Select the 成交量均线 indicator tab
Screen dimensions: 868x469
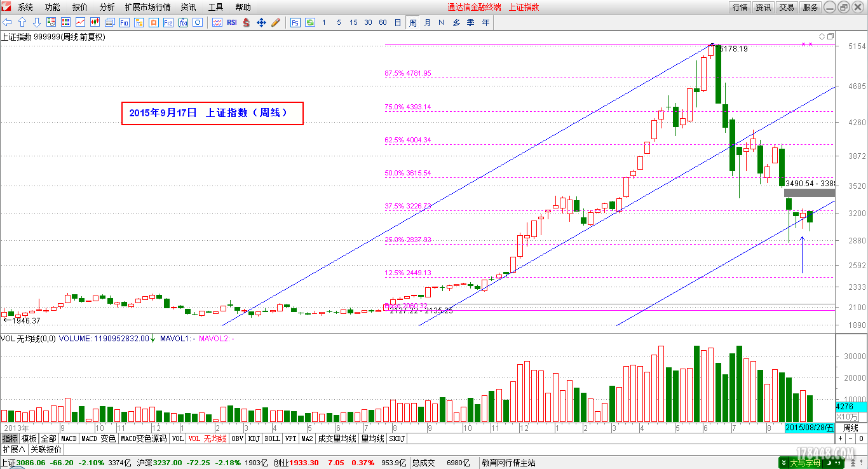click(337, 438)
